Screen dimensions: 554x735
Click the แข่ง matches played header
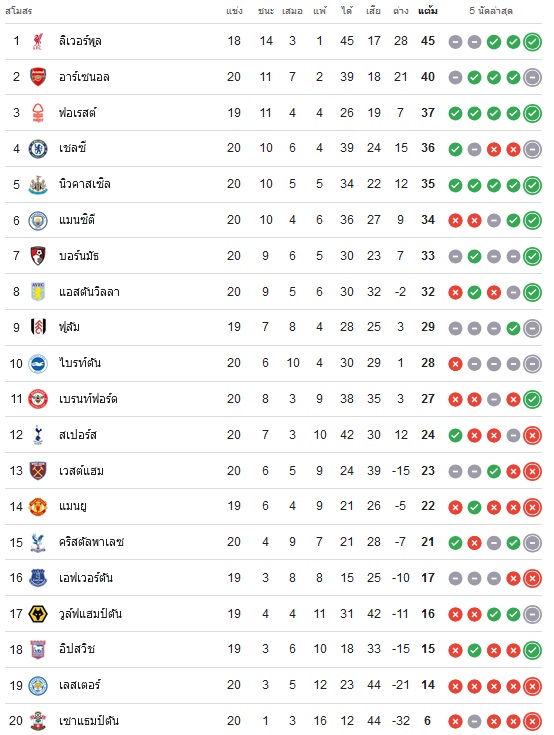pos(234,10)
